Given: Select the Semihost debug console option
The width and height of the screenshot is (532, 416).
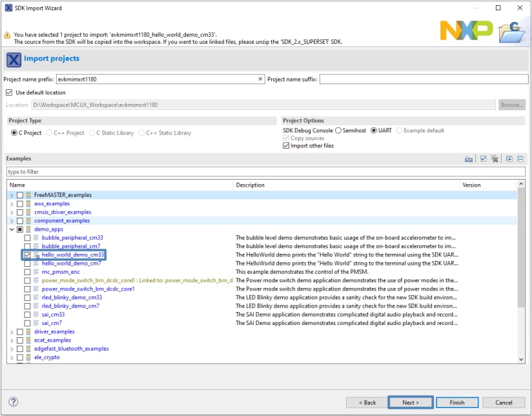Looking at the screenshot, I should 338,130.
